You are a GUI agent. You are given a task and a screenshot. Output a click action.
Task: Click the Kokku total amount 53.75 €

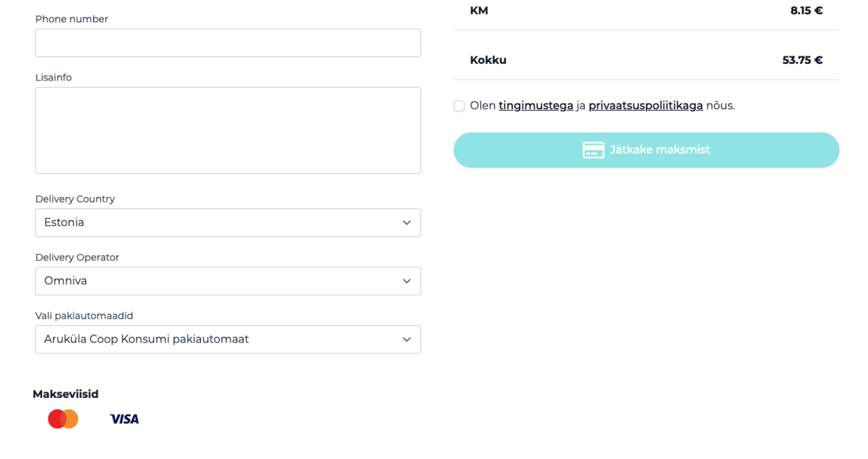pyautogui.click(x=802, y=60)
